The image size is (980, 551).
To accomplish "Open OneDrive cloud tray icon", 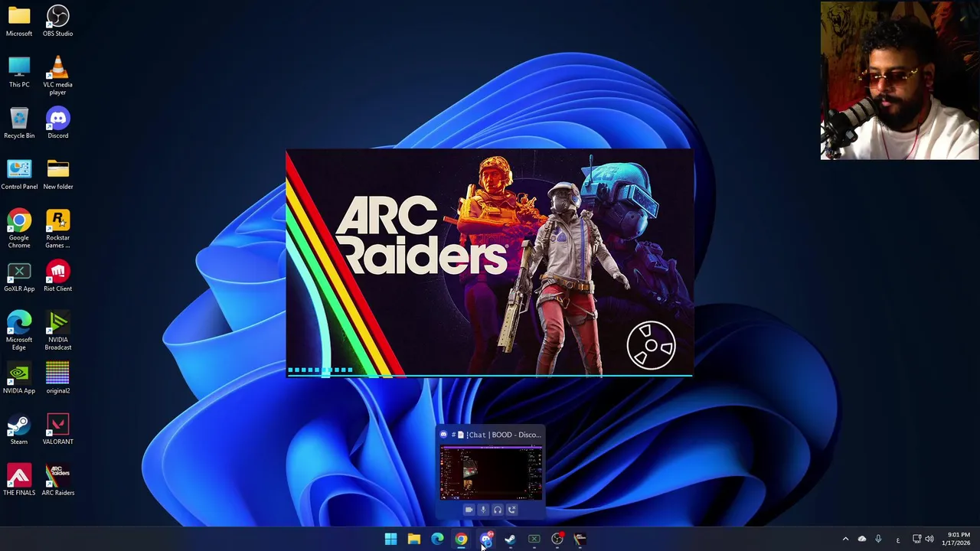I will (x=861, y=540).
